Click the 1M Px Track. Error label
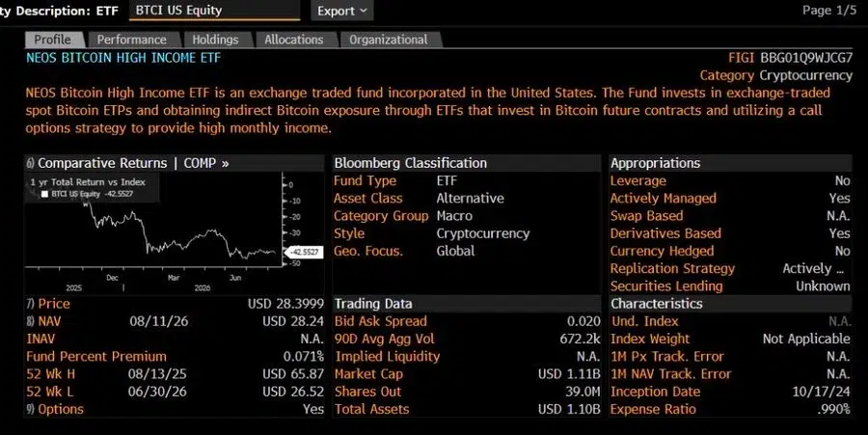The width and height of the screenshot is (868, 435). click(667, 357)
